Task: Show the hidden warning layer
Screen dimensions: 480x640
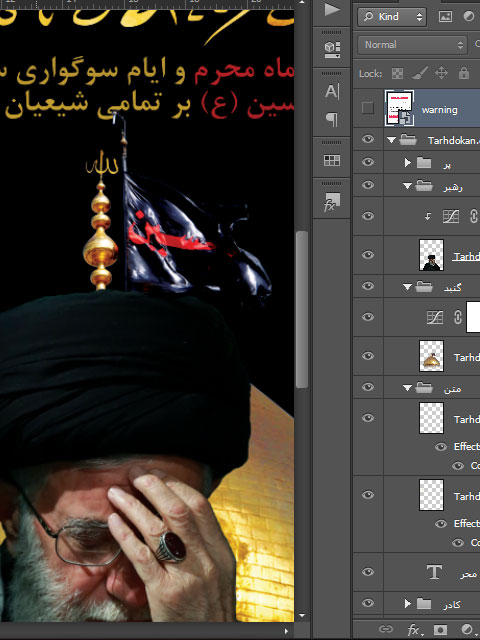Action: point(368,108)
